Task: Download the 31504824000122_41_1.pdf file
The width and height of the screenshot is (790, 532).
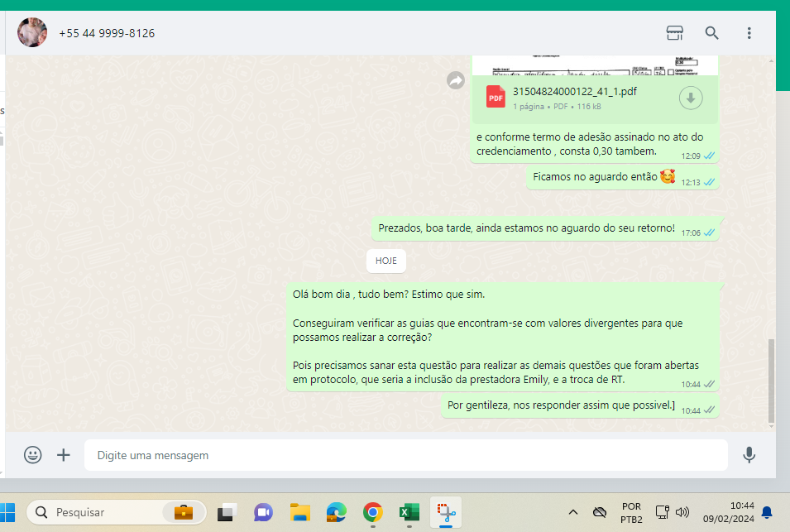Action: pyautogui.click(x=691, y=98)
